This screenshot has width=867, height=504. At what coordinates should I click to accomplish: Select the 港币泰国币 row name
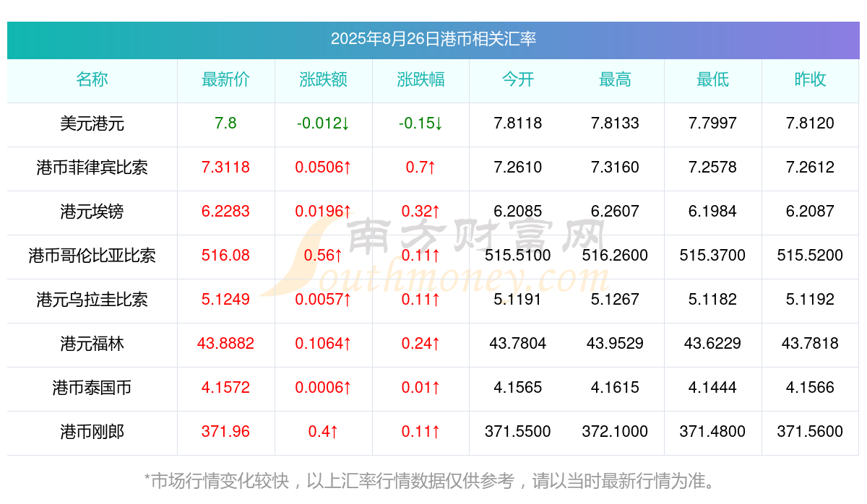coord(92,388)
